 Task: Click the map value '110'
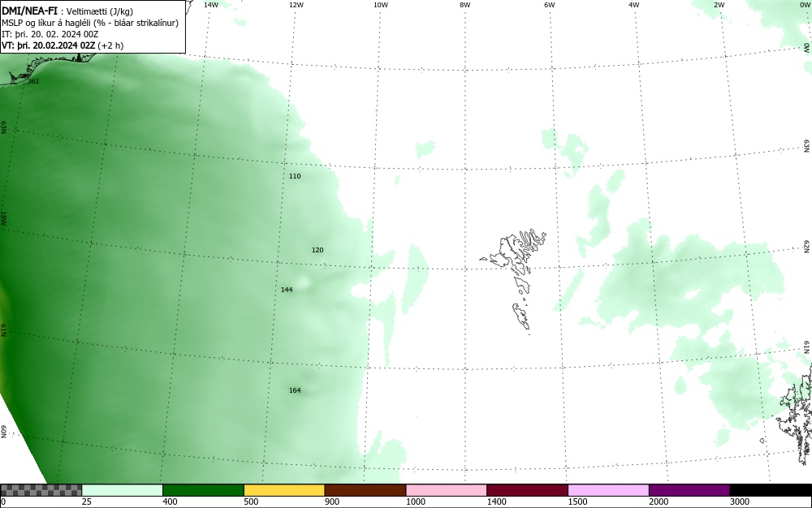click(x=295, y=176)
